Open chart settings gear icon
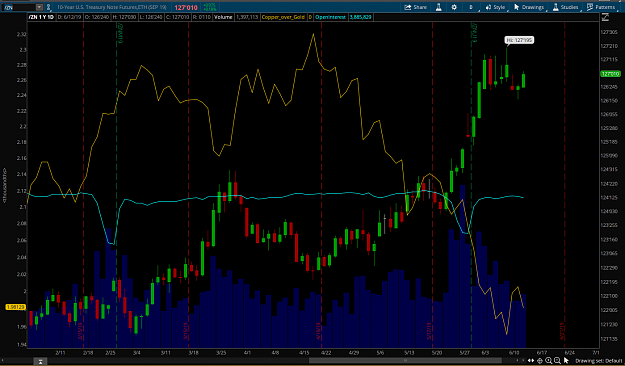This screenshot has width=625, height=366. (x=454, y=7)
